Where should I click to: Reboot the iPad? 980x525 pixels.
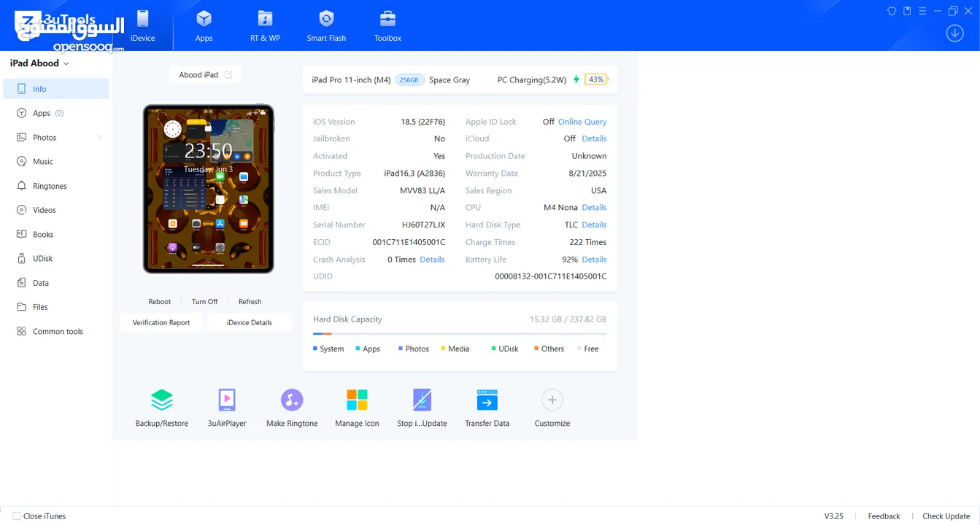coord(159,301)
